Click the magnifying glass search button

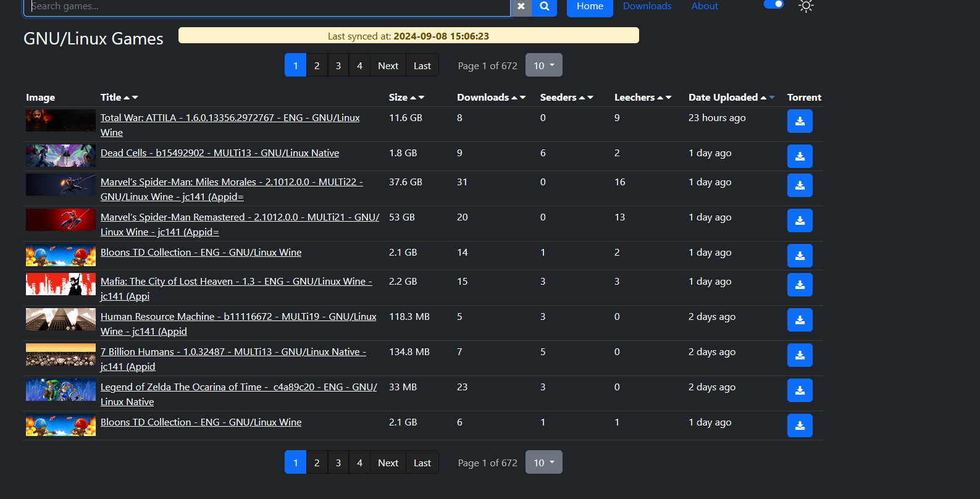[x=545, y=7]
